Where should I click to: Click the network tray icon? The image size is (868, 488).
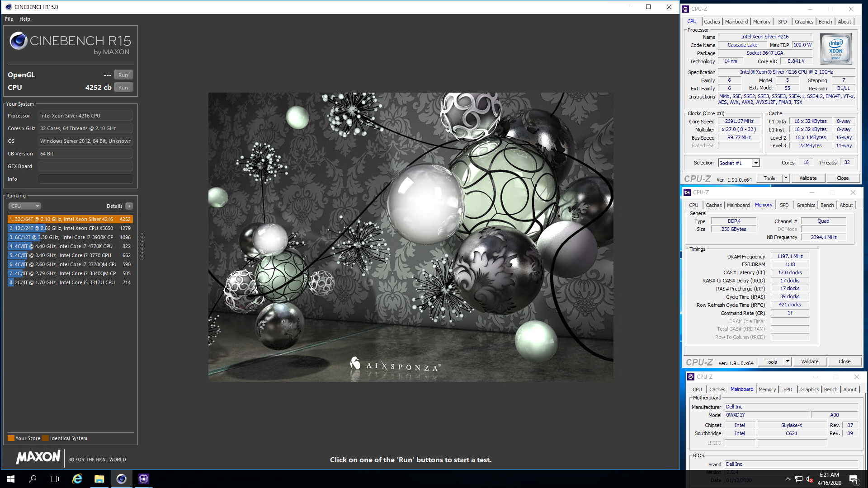tap(799, 479)
